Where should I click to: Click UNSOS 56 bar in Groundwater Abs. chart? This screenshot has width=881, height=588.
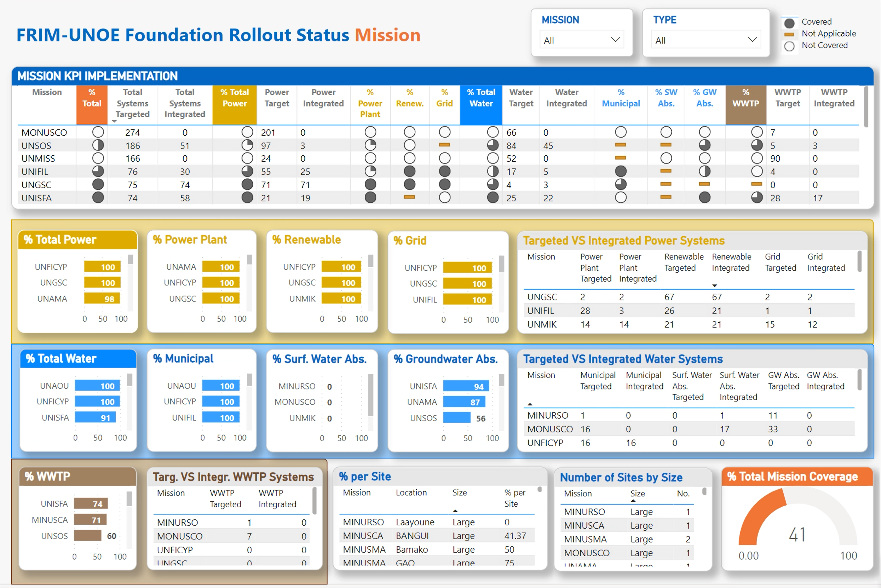(457, 418)
